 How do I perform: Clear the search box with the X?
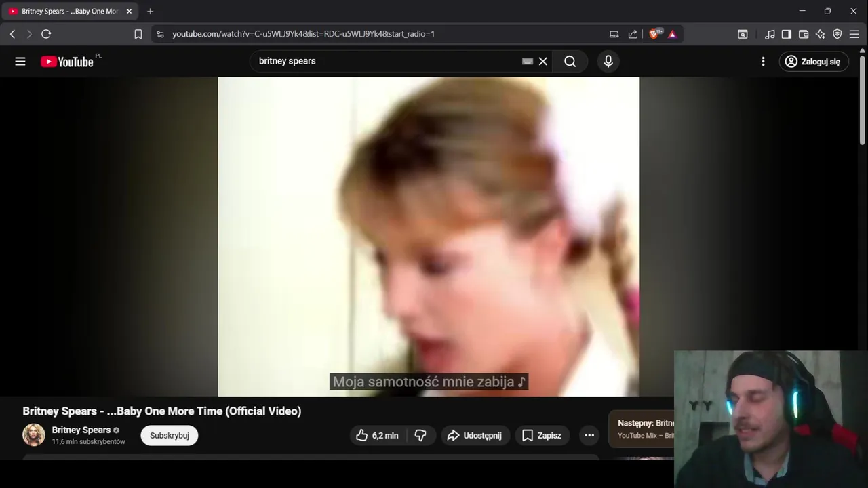[543, 61]
